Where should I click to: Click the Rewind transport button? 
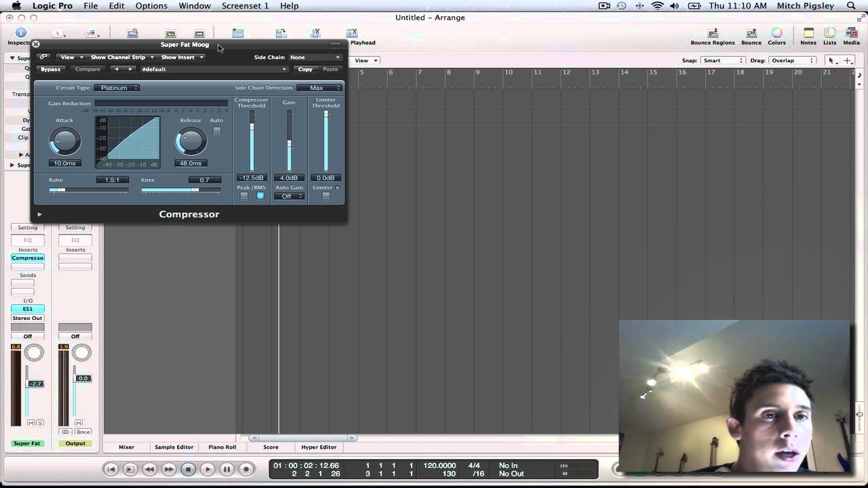click(x=150, y=468)
